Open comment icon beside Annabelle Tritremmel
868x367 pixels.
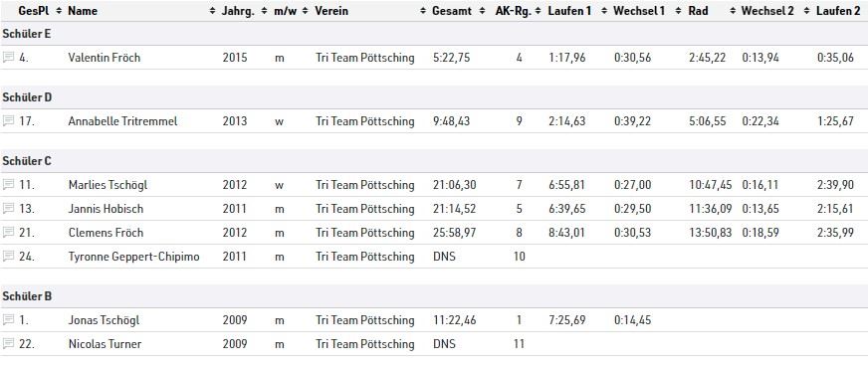click(x=8, y=120)
